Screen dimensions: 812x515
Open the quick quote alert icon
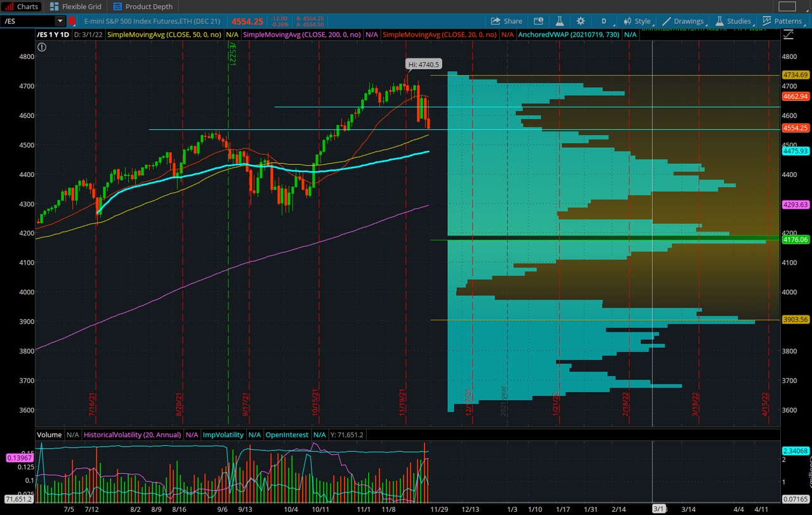coord(539,21)
